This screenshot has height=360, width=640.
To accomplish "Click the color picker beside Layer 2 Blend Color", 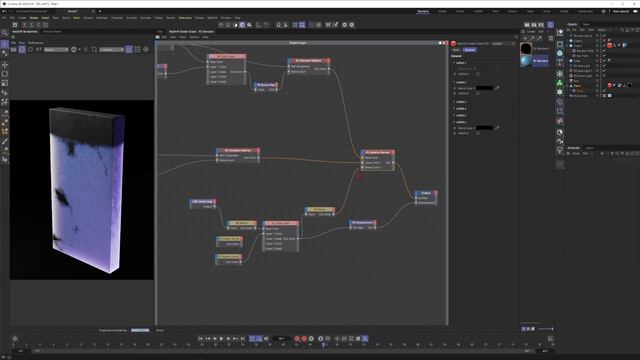I will [x=497, y=88].
